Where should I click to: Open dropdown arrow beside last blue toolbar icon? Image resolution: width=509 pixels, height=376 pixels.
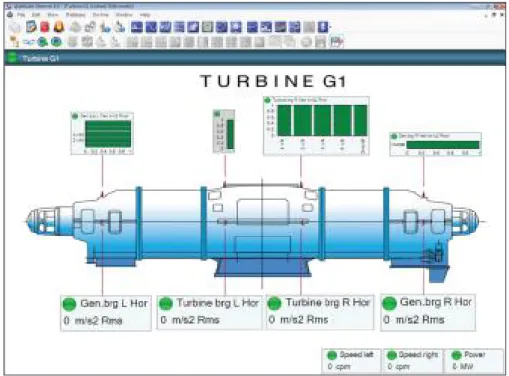tap(330, 27)
